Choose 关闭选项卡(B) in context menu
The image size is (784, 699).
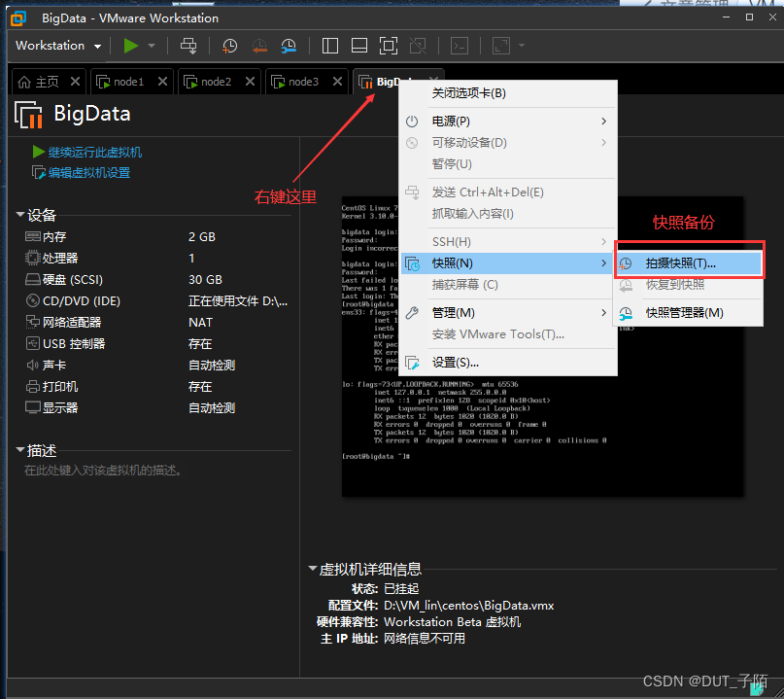[x=508, y=93]
